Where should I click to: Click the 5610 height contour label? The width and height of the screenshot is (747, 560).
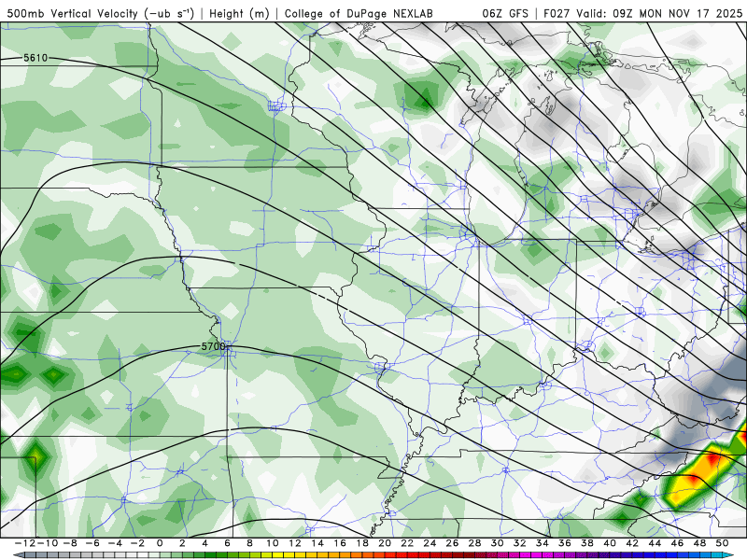click(35, 58)
